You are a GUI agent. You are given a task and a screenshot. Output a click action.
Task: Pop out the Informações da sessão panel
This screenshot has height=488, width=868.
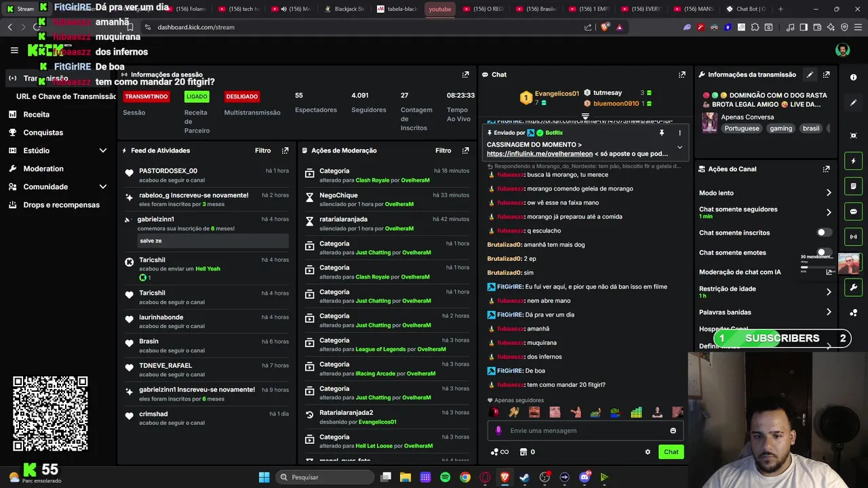(465, 75)
